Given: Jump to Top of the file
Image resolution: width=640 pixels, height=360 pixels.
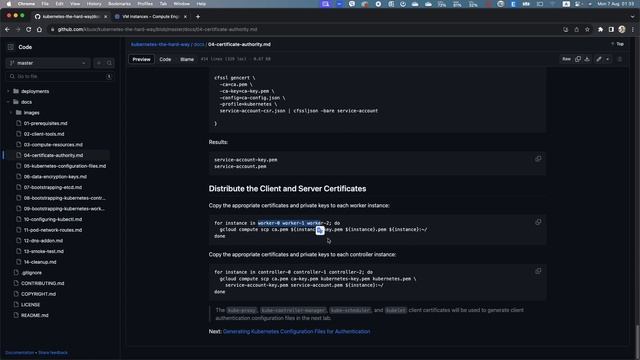Looking at the screenshot, I should pyautogui.click(x=617, y=44).
